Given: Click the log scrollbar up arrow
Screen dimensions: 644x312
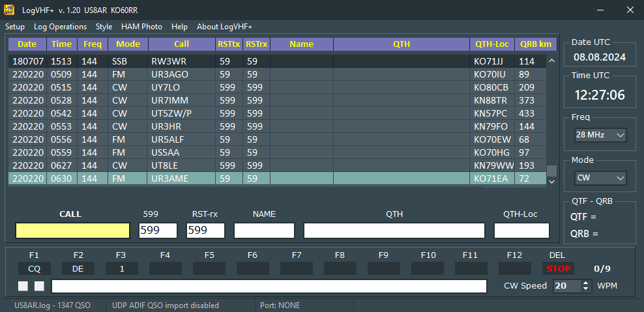Looking at the screenshot, I should click(551, 61).
